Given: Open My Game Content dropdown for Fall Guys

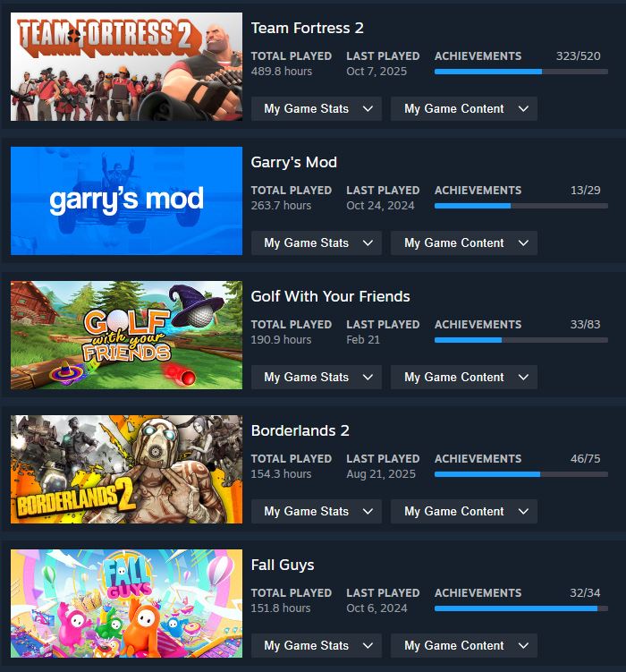Looking at the screenshot, I should point(464,645).
